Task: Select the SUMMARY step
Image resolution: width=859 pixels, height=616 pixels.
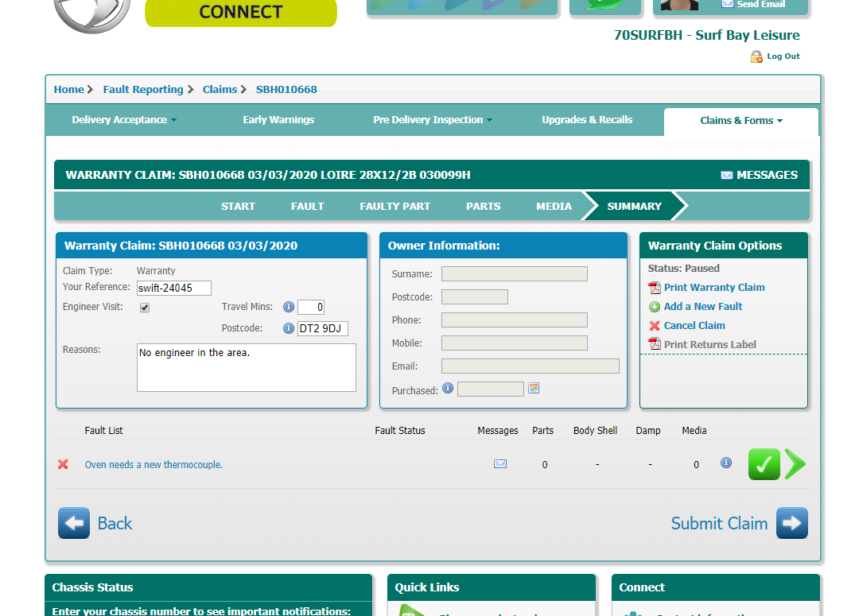Action: [x=635, y=207]
